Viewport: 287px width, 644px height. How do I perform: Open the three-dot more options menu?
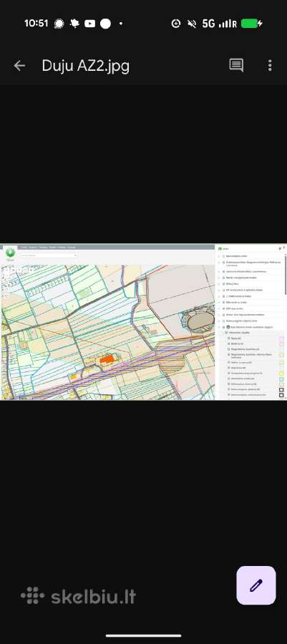[x=270, y=65]
